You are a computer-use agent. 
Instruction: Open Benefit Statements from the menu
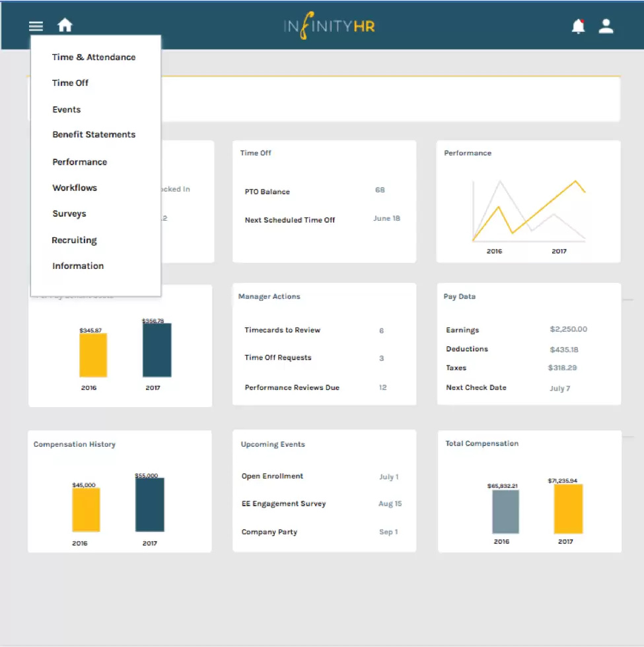[x=94, y=135]
